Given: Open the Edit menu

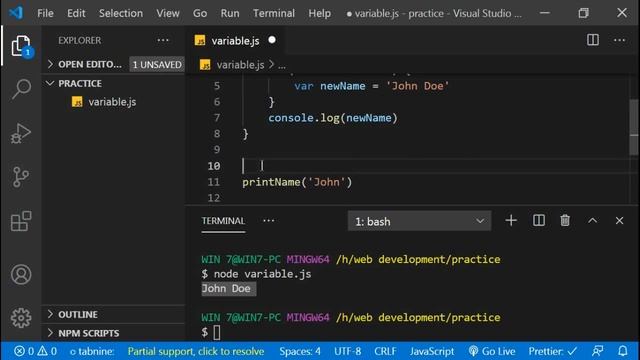Looking at the screenshot, I should pos(76,13).
